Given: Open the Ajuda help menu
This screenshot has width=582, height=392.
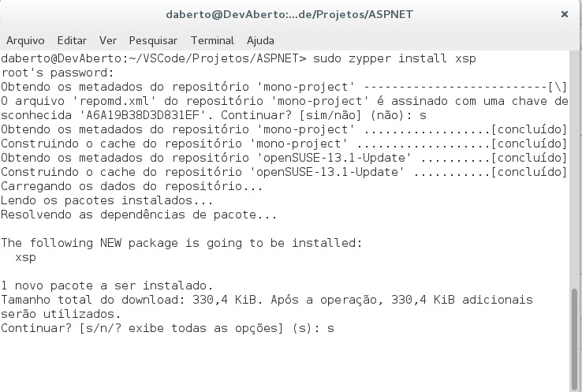Looking at the screenshot, I should 260,40.
